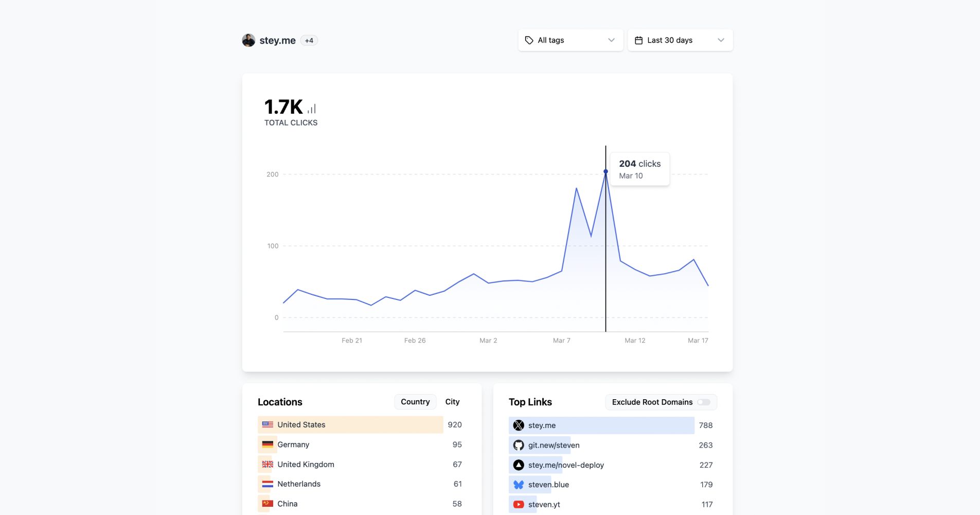The height and width of the screenshot is (515, 980).
Task: Click the stey.me profile avatar
Action: (249, 40)
